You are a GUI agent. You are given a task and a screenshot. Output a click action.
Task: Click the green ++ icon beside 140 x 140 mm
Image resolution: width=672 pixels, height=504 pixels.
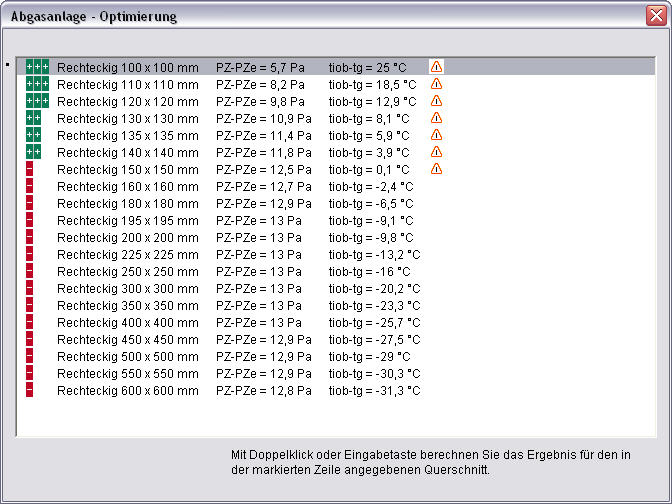click(x=33, y=152)
